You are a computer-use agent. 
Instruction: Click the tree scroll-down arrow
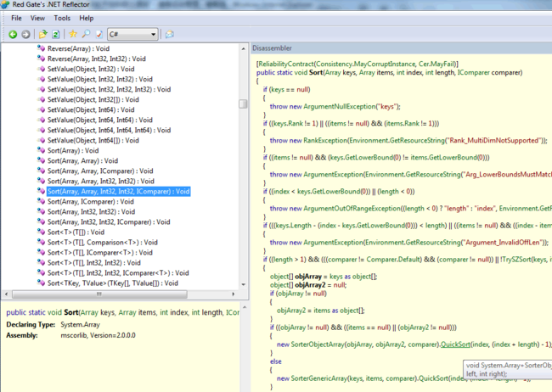pyautogui.click(x=243, y=284)
